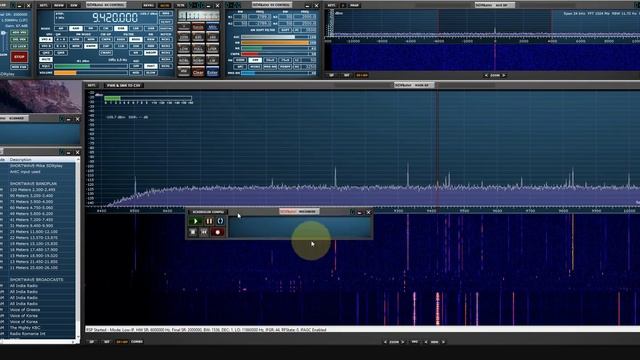Click DEL VRX in the Main panel

click(19, 39)
